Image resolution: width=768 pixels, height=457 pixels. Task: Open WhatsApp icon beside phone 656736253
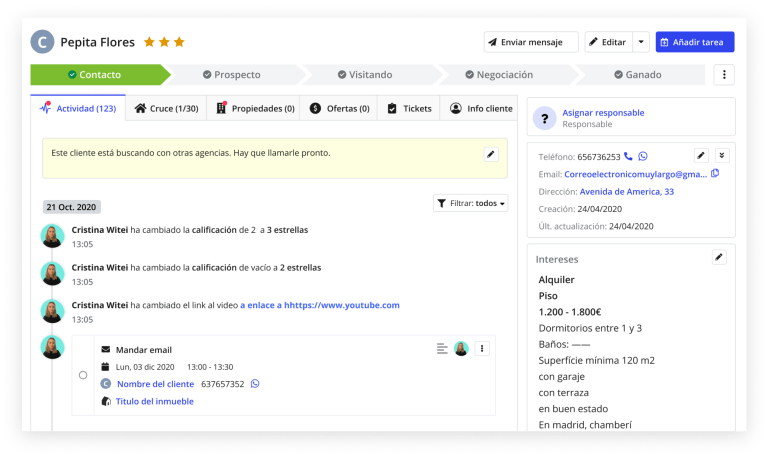coord(643,156)
